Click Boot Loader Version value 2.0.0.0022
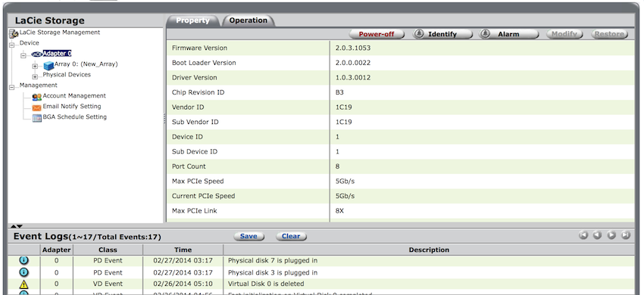 tap(353, 63)
